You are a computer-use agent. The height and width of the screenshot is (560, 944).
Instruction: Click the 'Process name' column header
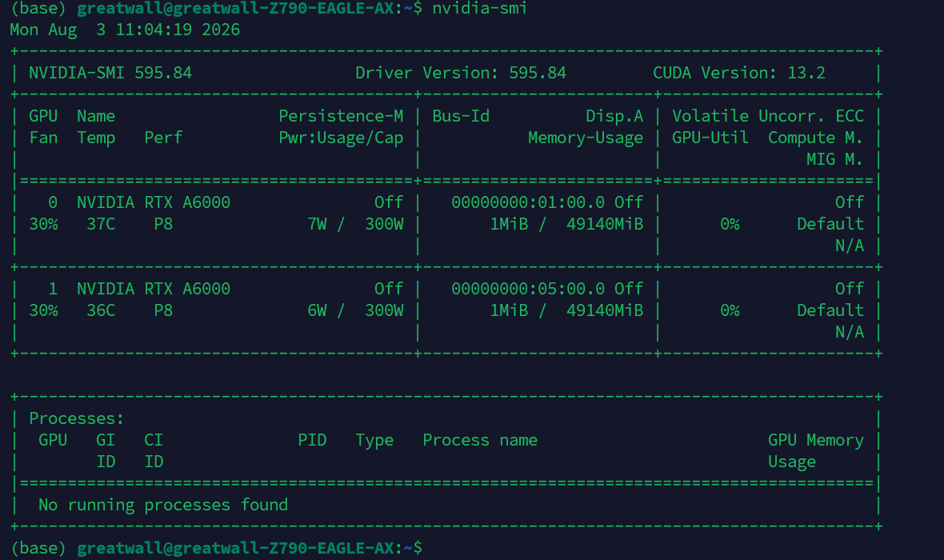point(480,440)
